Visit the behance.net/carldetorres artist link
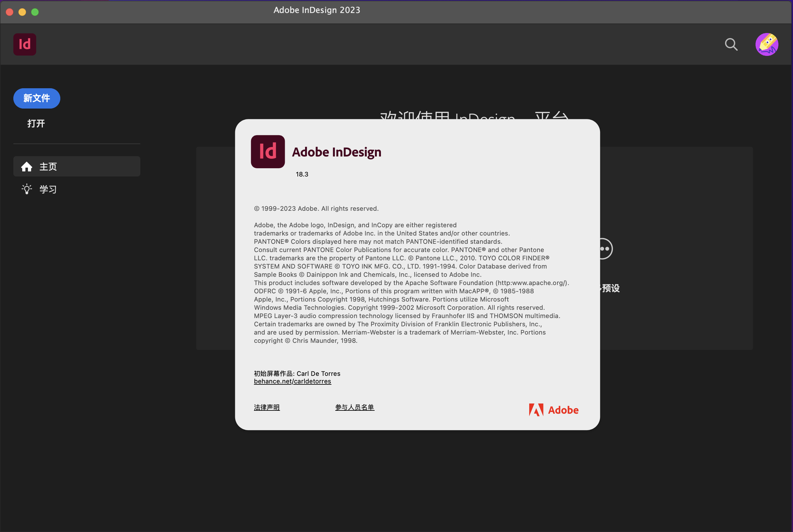Image resolution: width=793 pixels, height=532 pixels. [x=292, y=381]
